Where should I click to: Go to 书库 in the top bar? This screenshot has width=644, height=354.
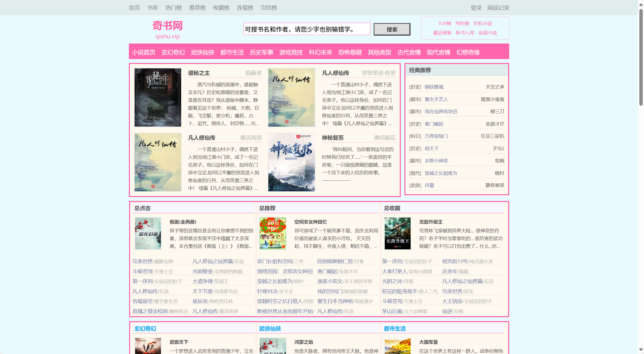(153, 8)
